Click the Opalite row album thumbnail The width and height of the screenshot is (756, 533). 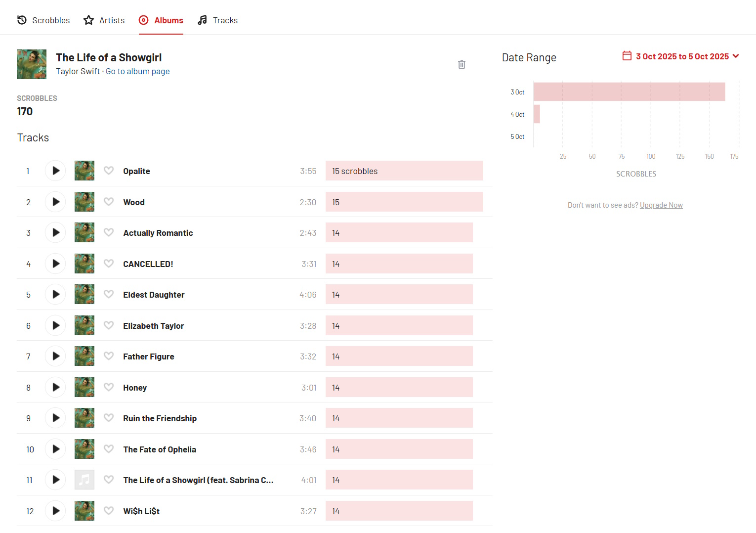84,171
